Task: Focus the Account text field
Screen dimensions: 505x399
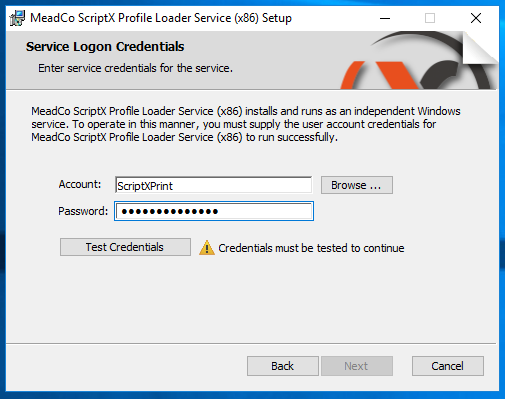Action: pos(213,185)
